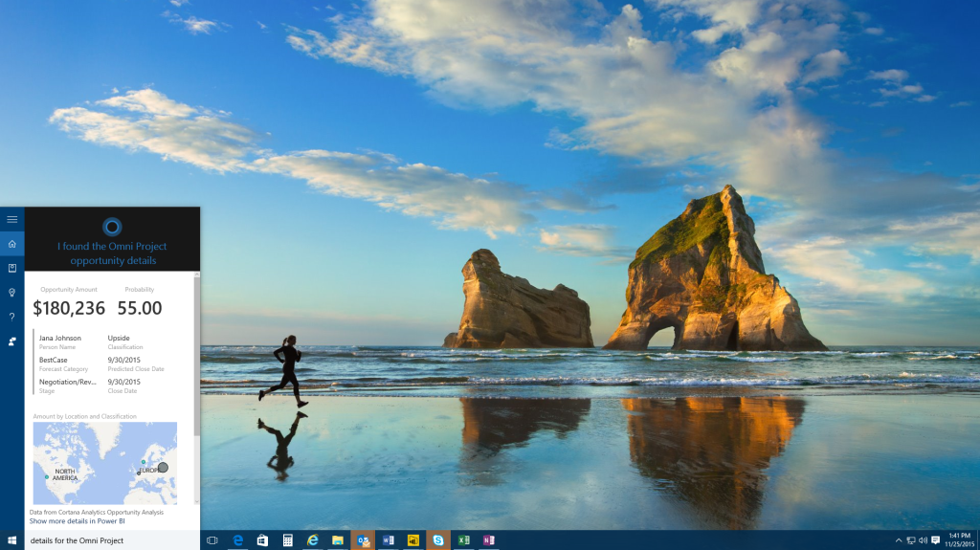Open Windows Store from taskbar
Screen dimensions: 980x550
pyautogui.click(x=262, y=540)
